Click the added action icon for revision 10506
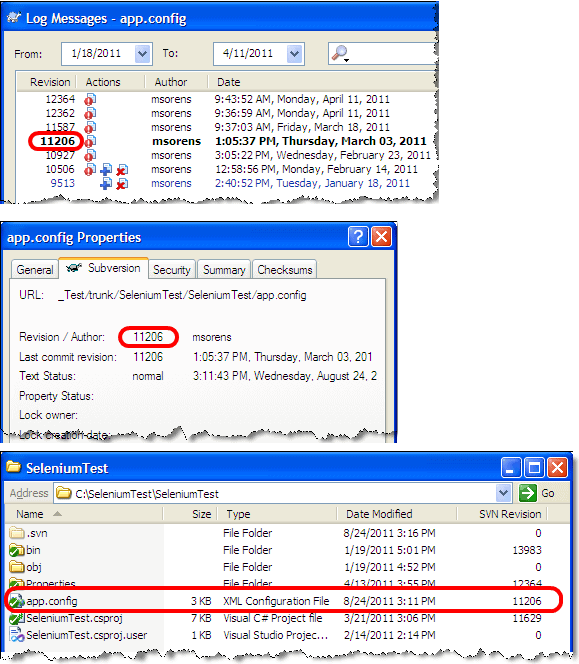This screenshot has height=664, width=579. tap(106, 170)
